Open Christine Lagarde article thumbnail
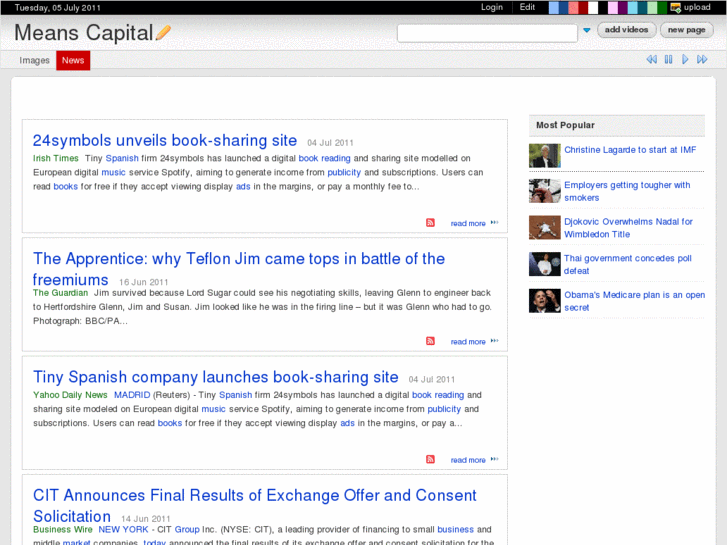 coord(544,155)
